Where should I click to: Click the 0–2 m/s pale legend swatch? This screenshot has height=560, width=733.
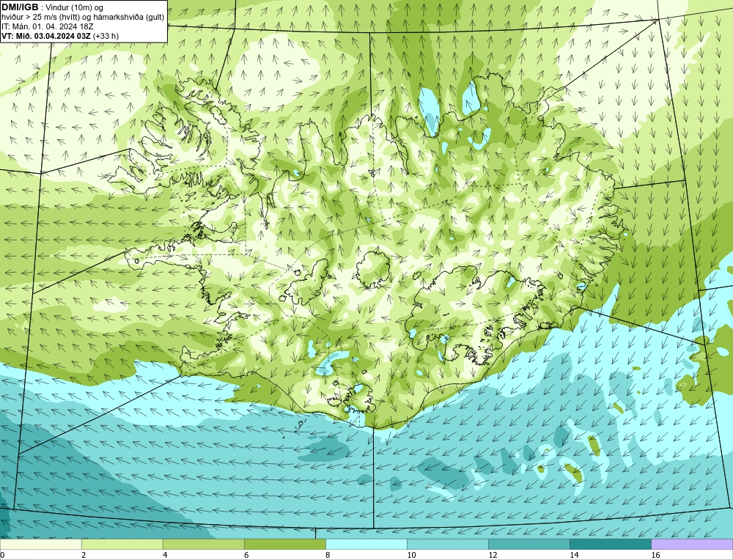point(40,544)
